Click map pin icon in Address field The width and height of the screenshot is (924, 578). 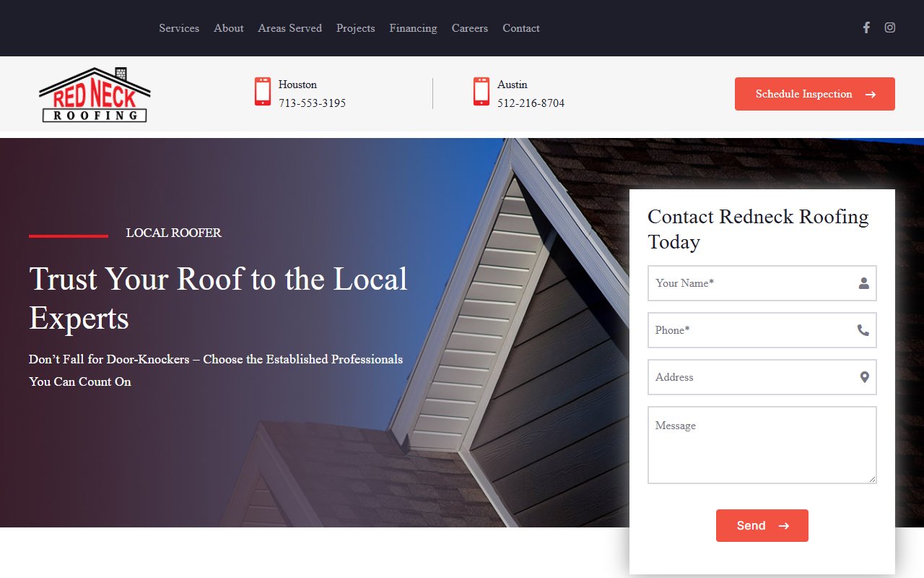coord(865,377)
